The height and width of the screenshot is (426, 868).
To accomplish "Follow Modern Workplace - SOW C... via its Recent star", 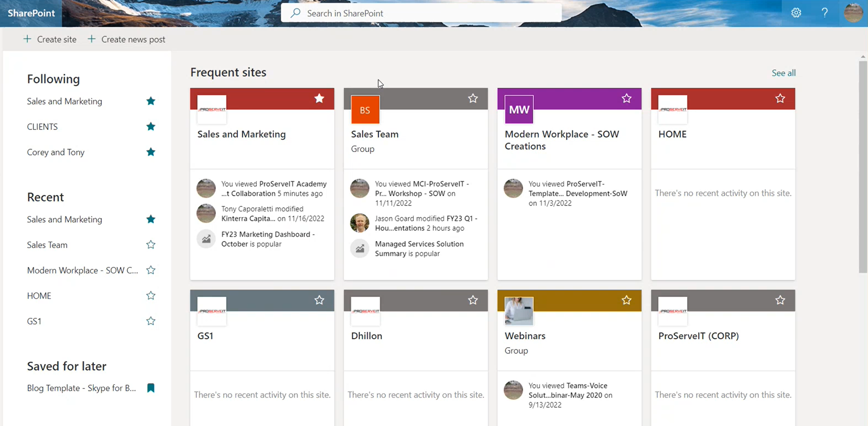I will coord(150,270).
